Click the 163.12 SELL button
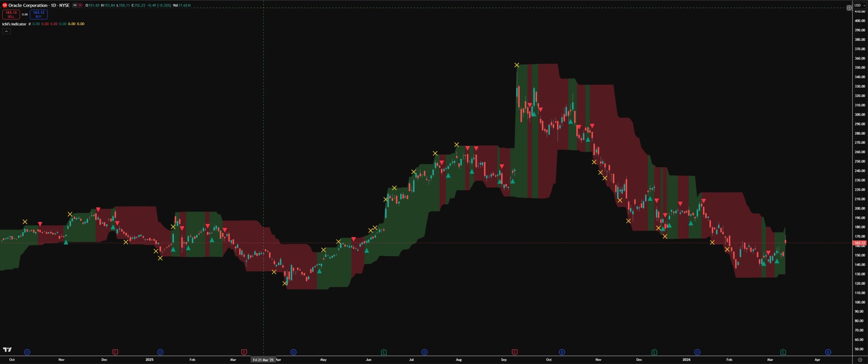The width and height of the screenshot is (868, 364). coord(11,14)
